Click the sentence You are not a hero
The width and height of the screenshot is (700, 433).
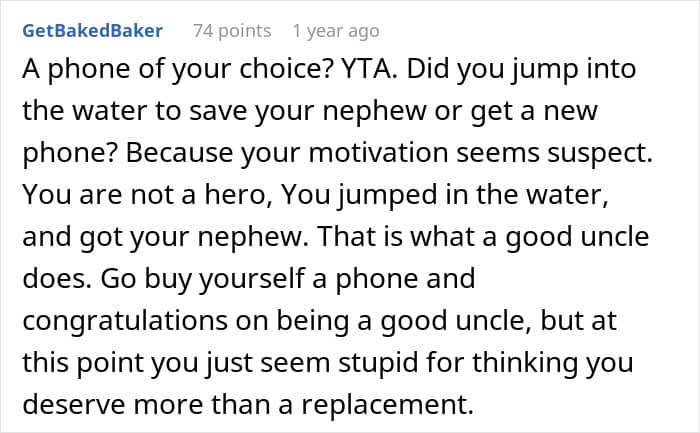coord(147,195)
